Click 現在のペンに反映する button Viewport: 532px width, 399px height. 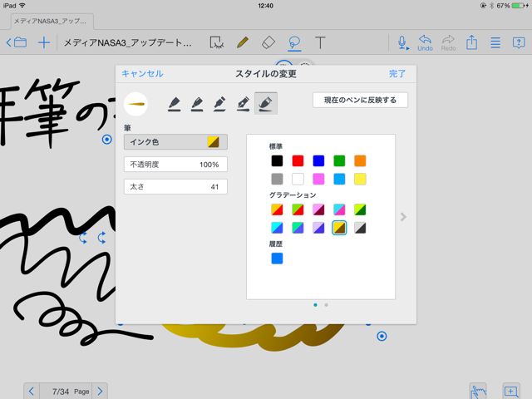360,100
